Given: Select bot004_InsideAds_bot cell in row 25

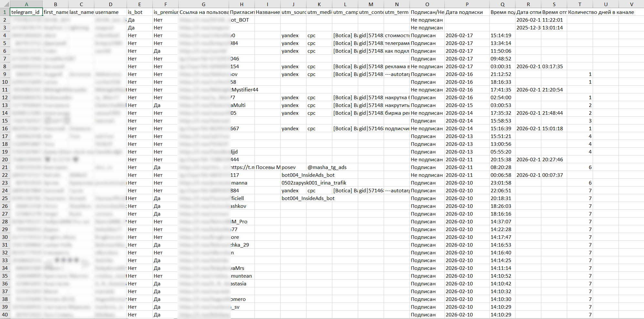Looking at the screenshot, I should [x=308, y=198].
